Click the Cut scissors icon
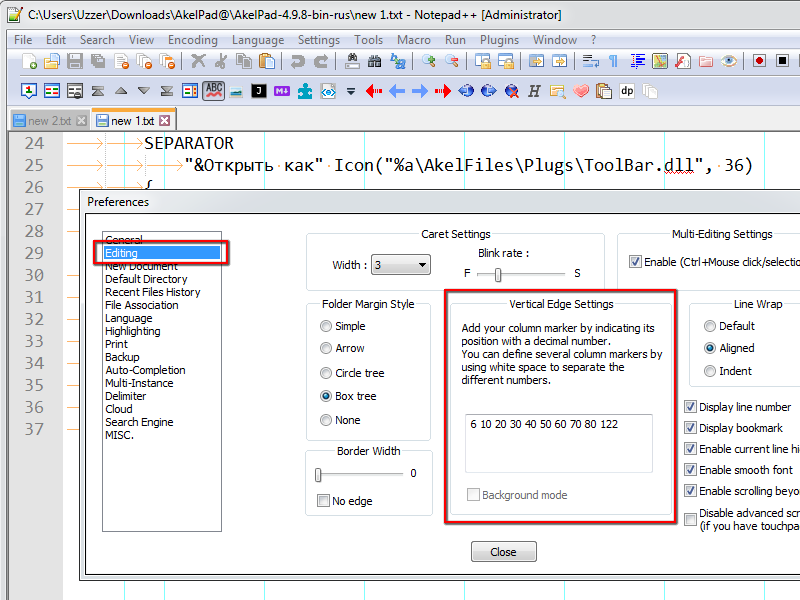Screen dimensions: 800x600 click(221, 61)
